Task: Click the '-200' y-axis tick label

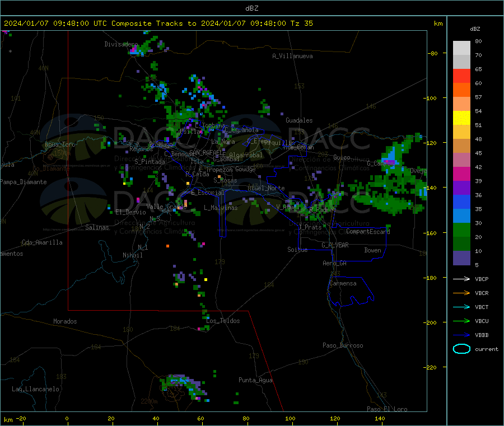Action: [430, 323]
